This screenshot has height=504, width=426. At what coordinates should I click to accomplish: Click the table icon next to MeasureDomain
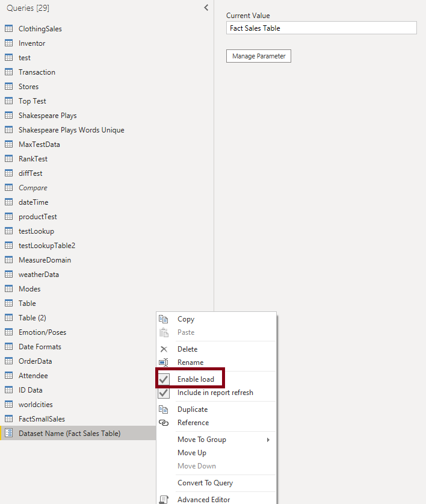(x=8, y=260)
